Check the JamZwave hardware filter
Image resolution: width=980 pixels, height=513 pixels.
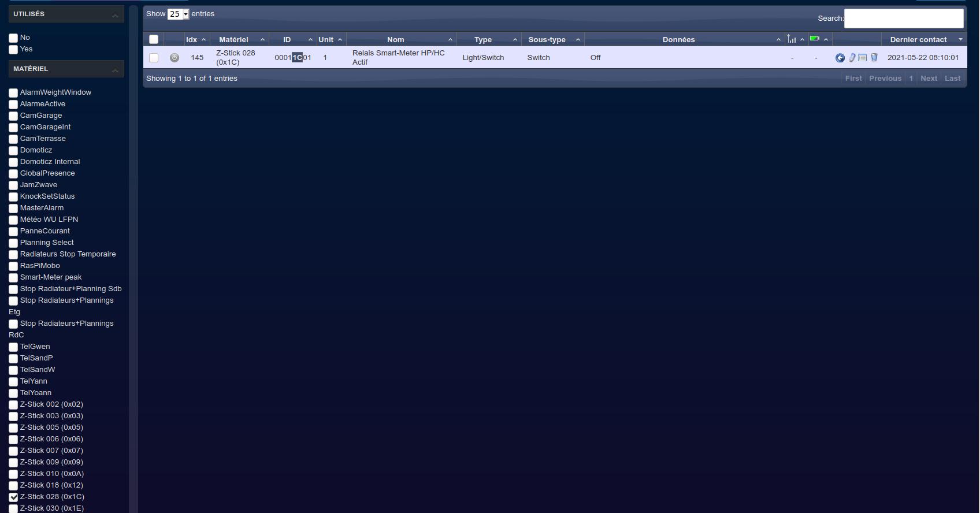13,185
